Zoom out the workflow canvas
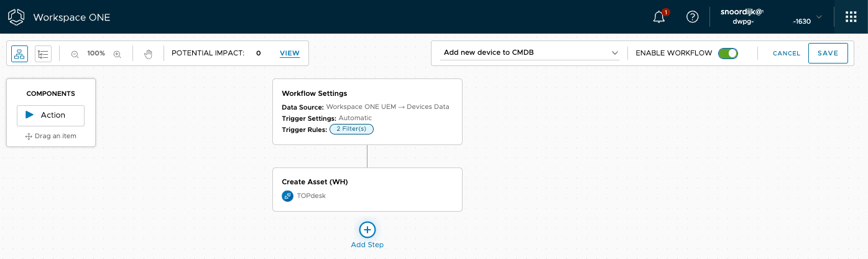 pos(75,54)
